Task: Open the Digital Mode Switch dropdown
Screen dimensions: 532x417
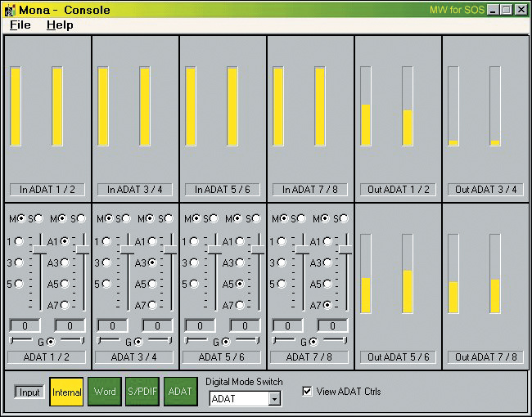Action: [275, 399]
